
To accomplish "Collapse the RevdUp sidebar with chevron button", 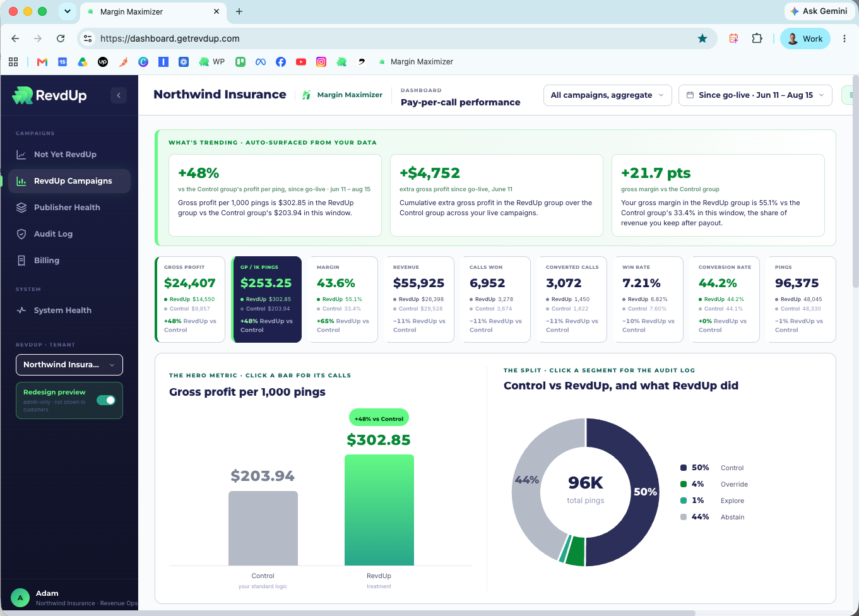I will pos(119,95).
